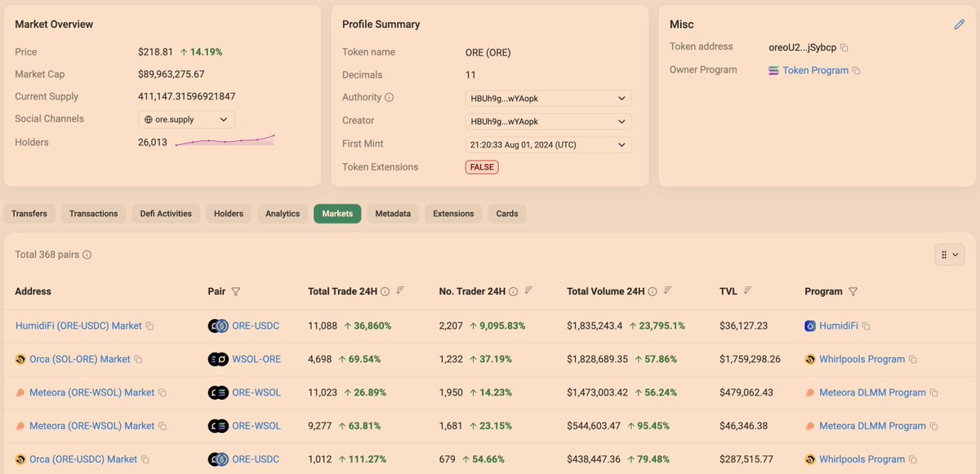
Task: Select the Markets tab
Action: (x=337, y=214)
